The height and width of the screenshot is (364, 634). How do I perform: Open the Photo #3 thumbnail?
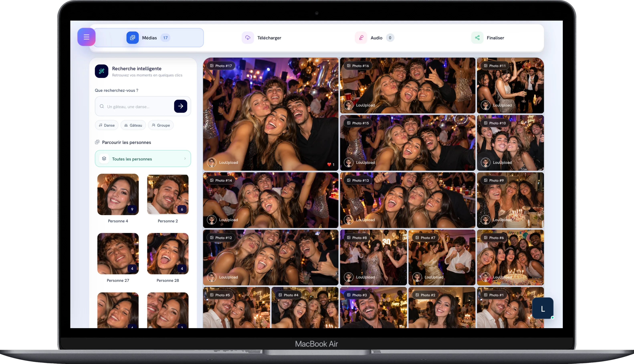(x=373, y=308)
